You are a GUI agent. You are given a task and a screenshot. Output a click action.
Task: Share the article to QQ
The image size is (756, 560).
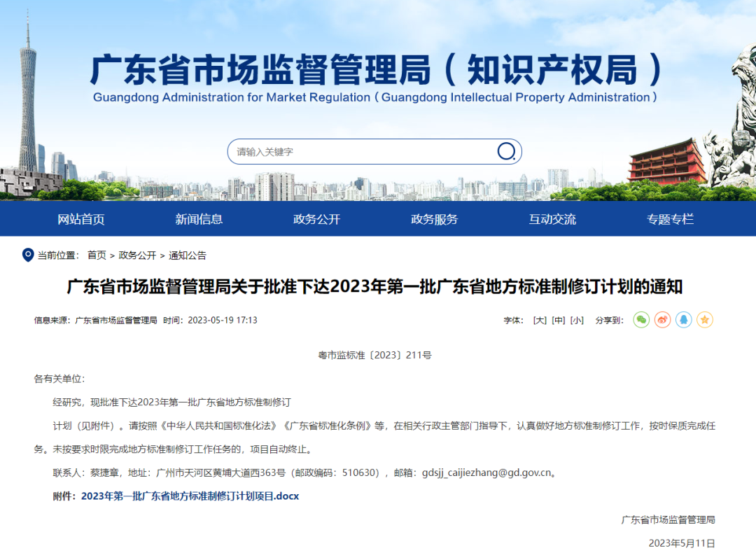[x=684, y=320]
